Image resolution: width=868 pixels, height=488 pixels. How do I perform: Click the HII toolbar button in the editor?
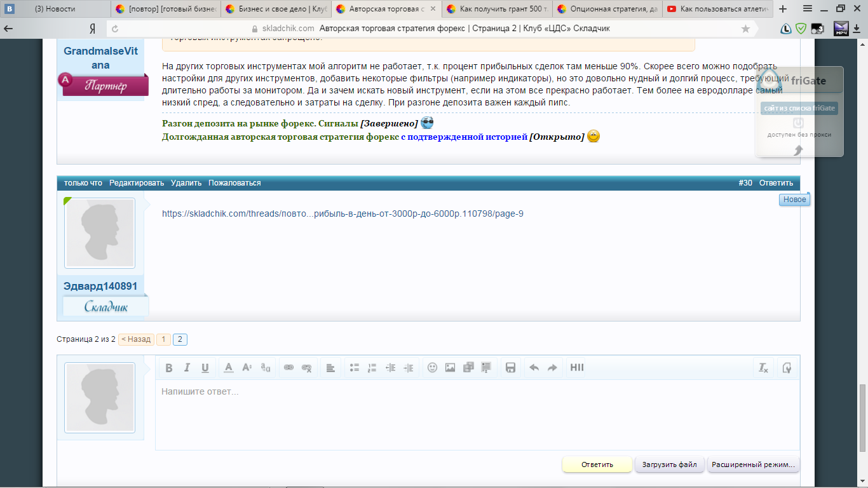coord(576,368)
